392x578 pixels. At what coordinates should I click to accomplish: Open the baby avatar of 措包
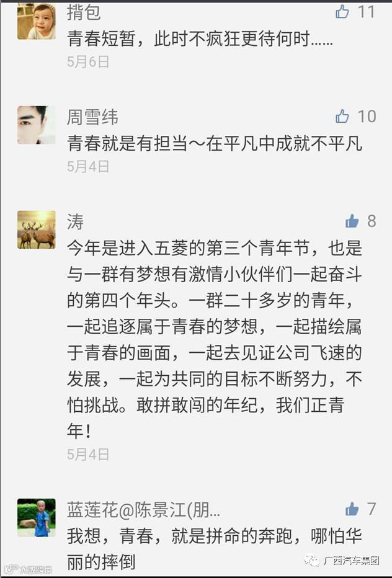[x=37, y=20]
